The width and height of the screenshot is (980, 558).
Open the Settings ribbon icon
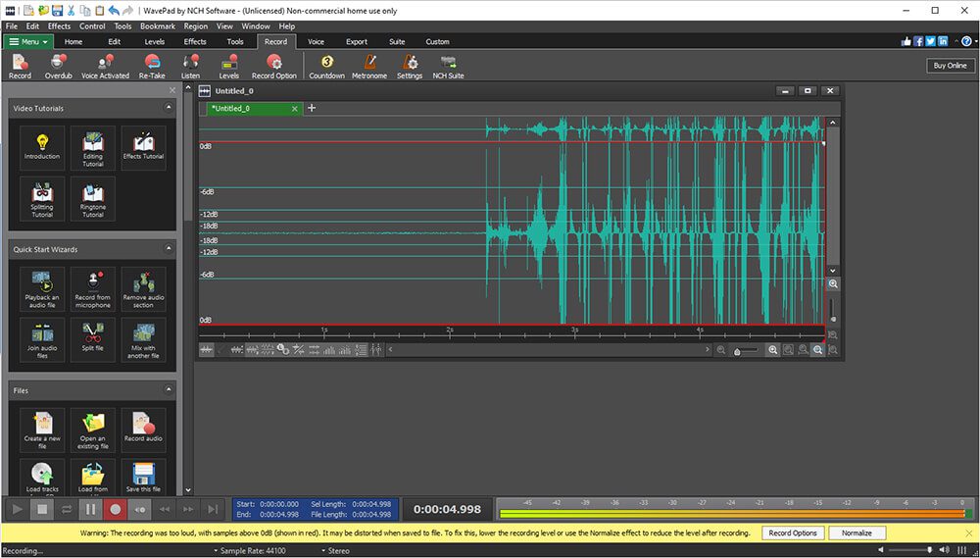click(410, 67)
